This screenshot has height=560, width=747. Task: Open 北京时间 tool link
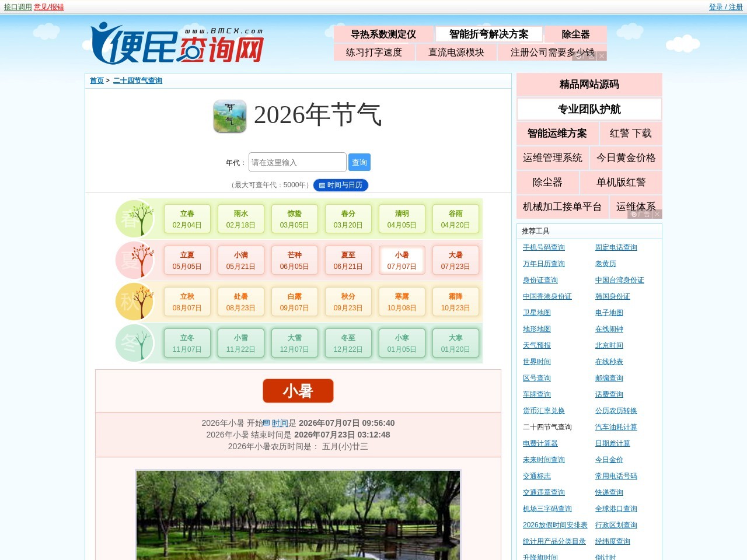(x=609, y=345)
